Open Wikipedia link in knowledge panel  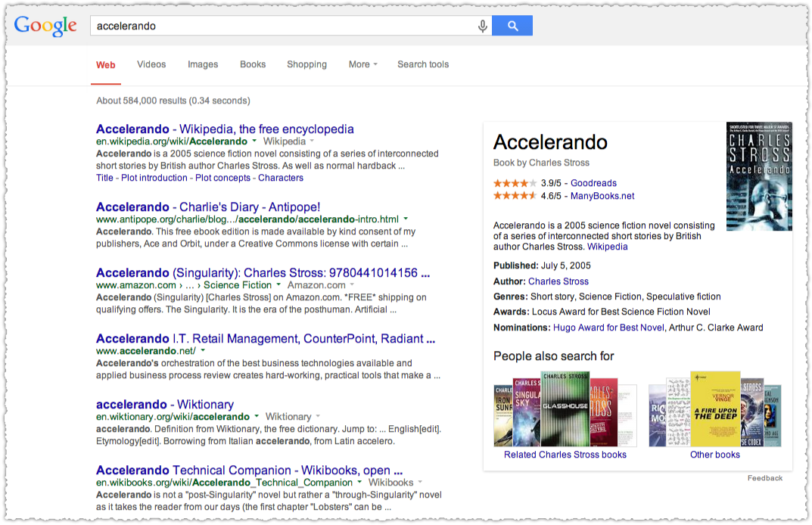coord(607,247)
